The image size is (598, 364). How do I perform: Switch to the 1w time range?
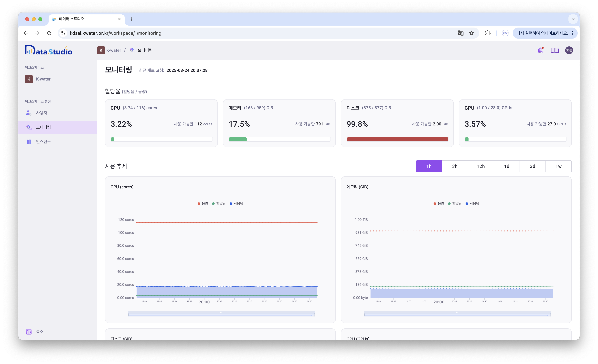click(x=558, y=166)
